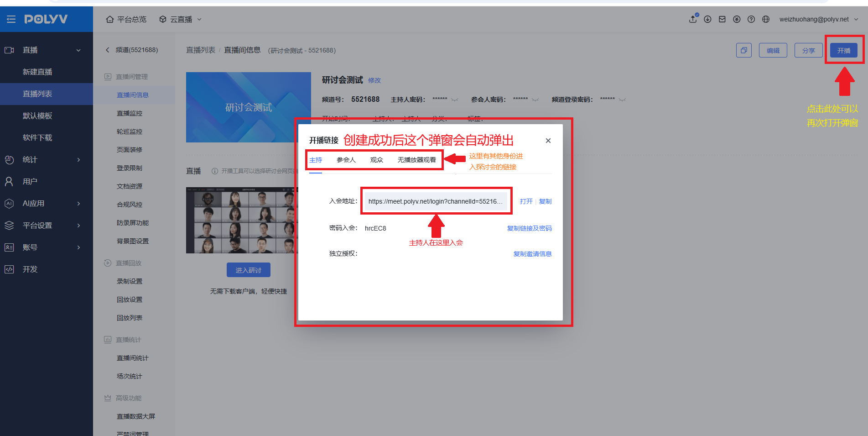Open the billing yen icon
Image resolution: width=868 pixels, height=436 pixels.
pyautogui.click(x=737, y=19)
